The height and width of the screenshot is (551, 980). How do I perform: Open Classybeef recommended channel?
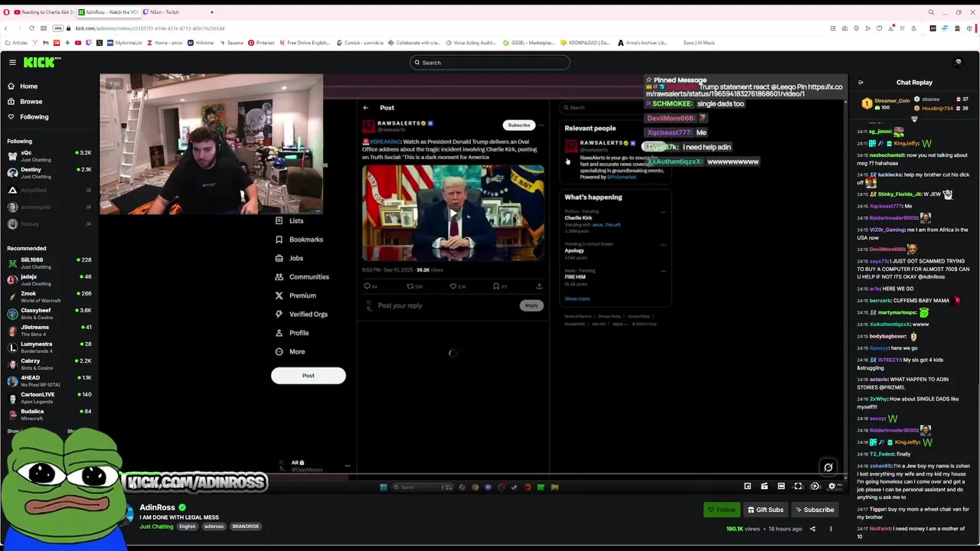click(x=49, y=314)
